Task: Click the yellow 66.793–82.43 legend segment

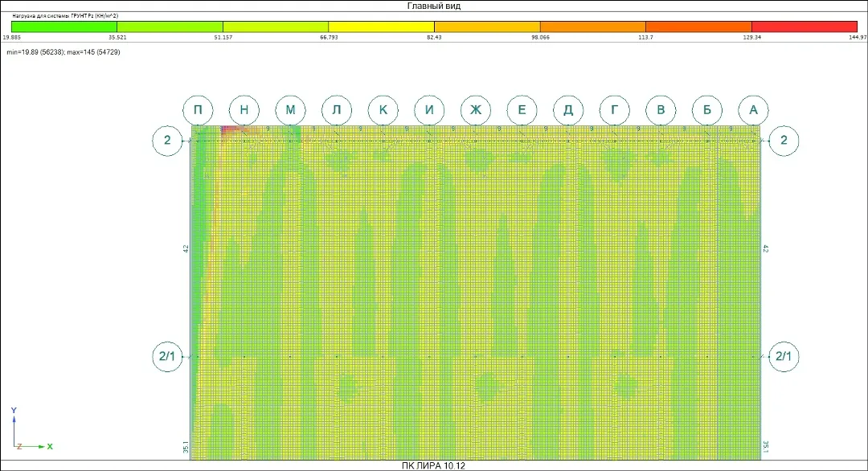Action: point(382,27)
